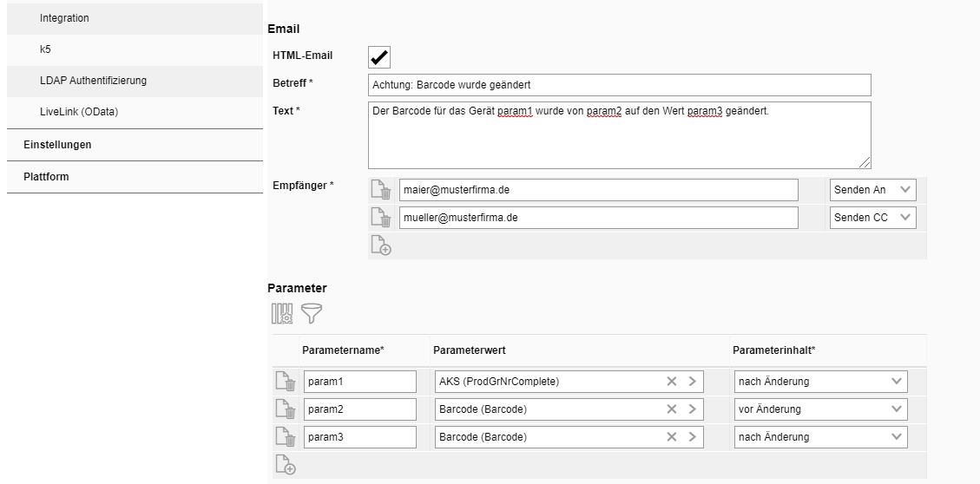This screenshot has width=980, height=484.
Task: Open column settings icon under Parameter
Action: click(282, 313)
